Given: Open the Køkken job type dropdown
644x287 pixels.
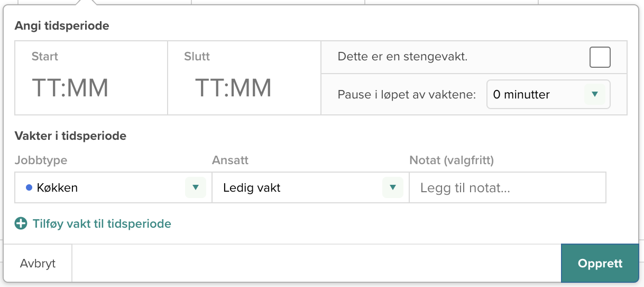Looking at the screenshot, I should [x=106, y=187].
